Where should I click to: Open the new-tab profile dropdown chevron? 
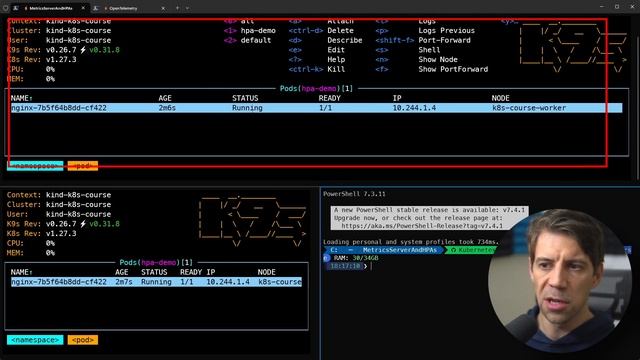click(x=187, y=8)
